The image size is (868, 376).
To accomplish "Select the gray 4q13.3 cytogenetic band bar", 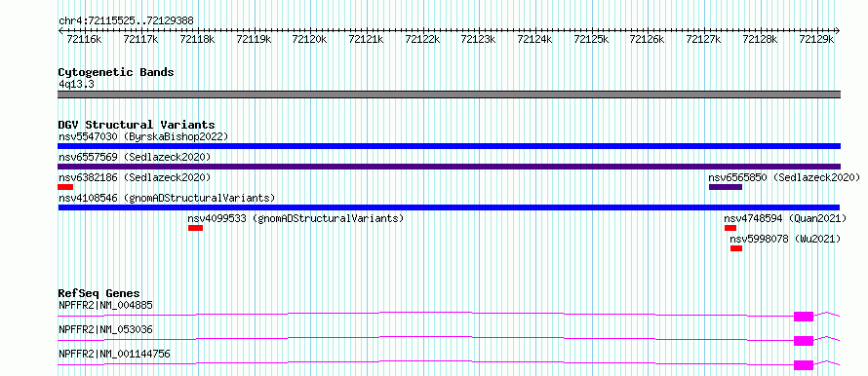I will pos(449,94).
